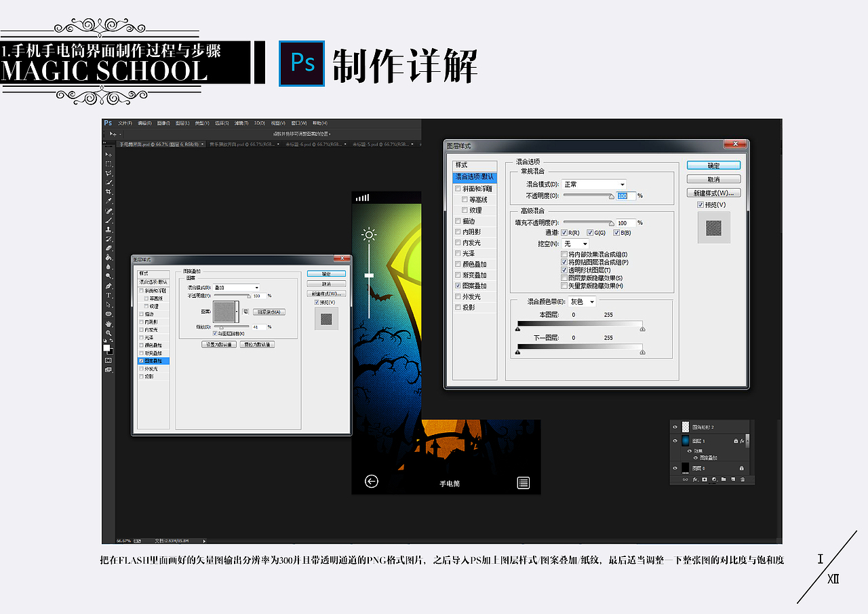Click the fx add layer style icon

(695, 480)
